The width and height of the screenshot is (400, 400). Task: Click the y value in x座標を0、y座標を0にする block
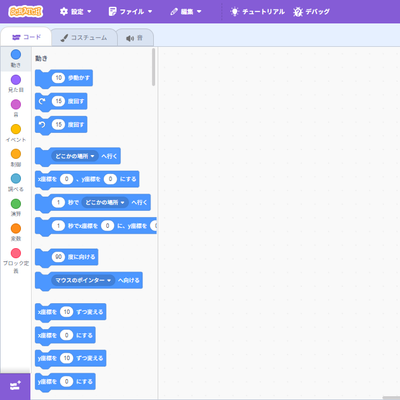coord(110,179)
